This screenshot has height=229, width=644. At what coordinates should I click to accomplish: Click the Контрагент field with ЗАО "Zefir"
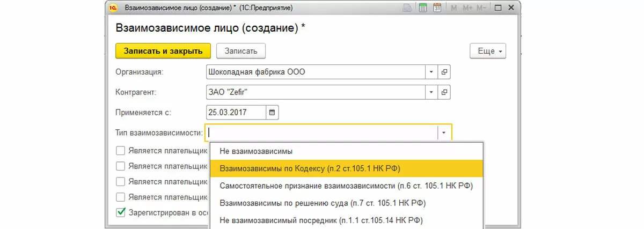(316, 92)
